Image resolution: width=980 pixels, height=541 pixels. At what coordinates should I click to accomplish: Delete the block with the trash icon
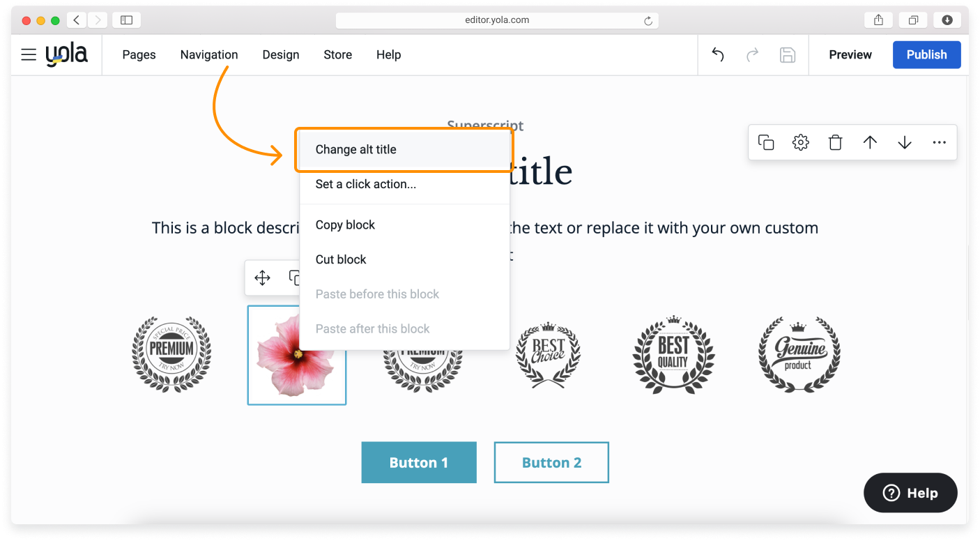835,142
